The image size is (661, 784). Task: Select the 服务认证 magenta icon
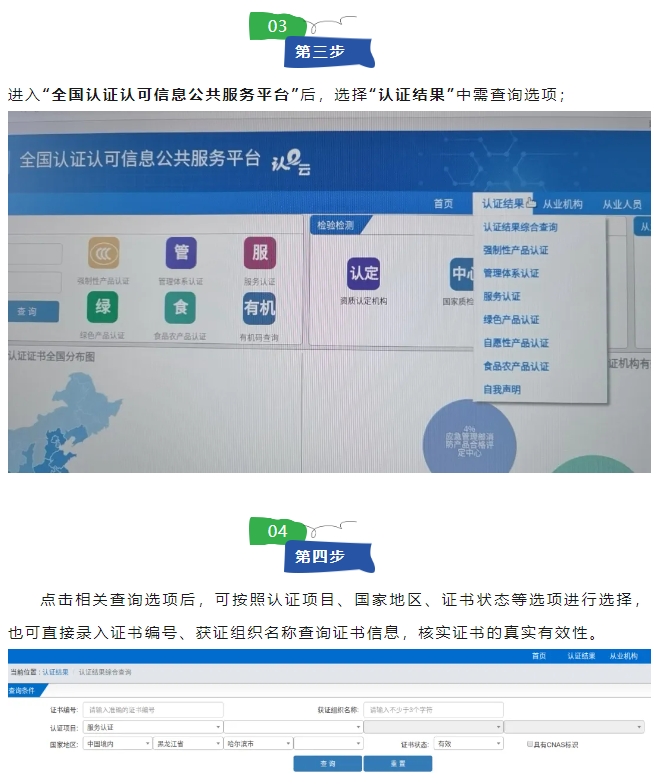[x=259, y=252]
